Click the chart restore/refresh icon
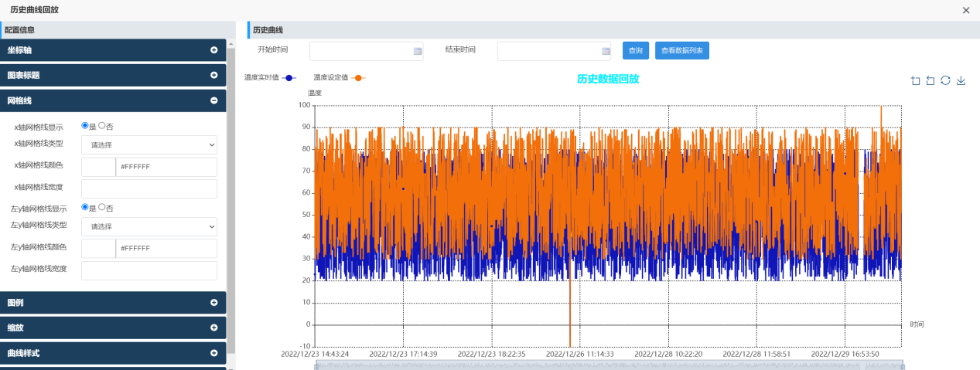 point(945,80)
